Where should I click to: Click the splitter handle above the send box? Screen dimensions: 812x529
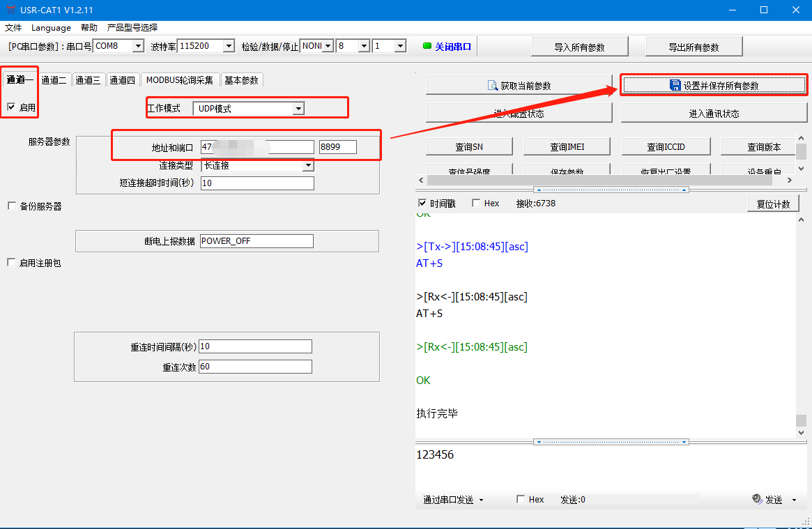611,442
